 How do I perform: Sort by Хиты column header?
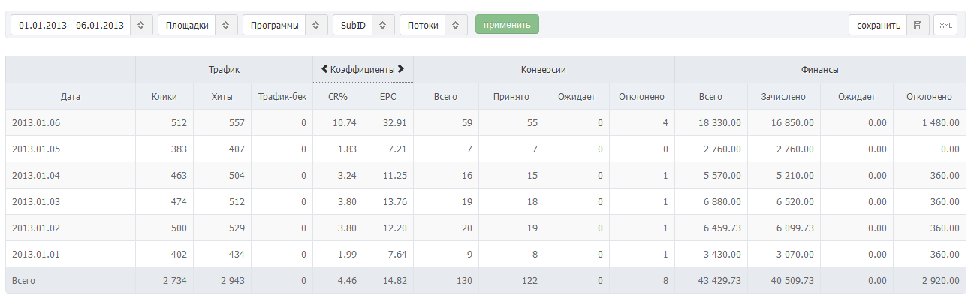click(x=222, y=96)
